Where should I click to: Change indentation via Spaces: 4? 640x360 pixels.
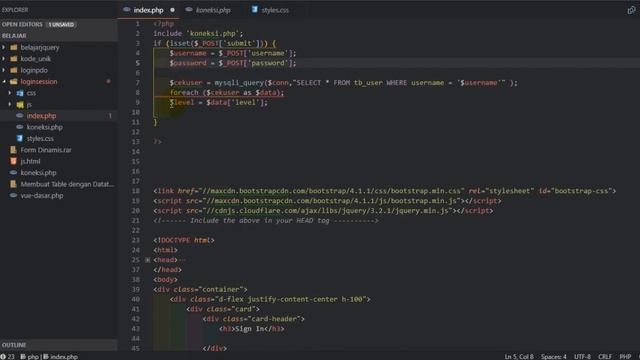pos(553,356)
